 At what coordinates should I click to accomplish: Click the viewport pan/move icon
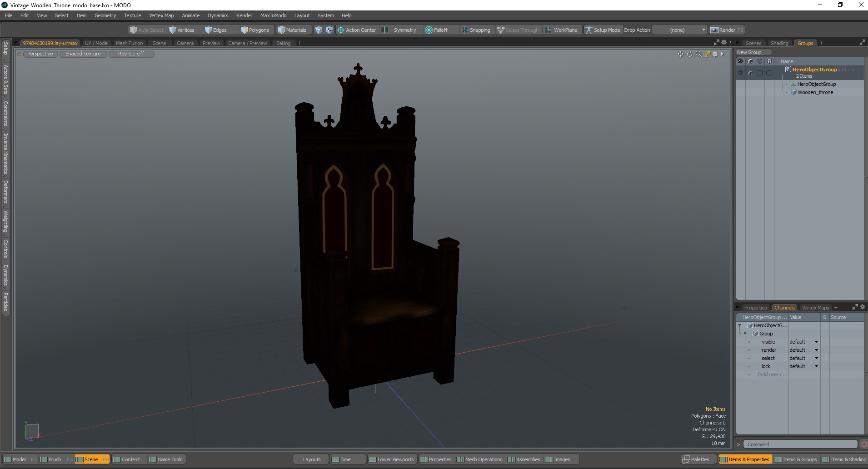(680, 54)
